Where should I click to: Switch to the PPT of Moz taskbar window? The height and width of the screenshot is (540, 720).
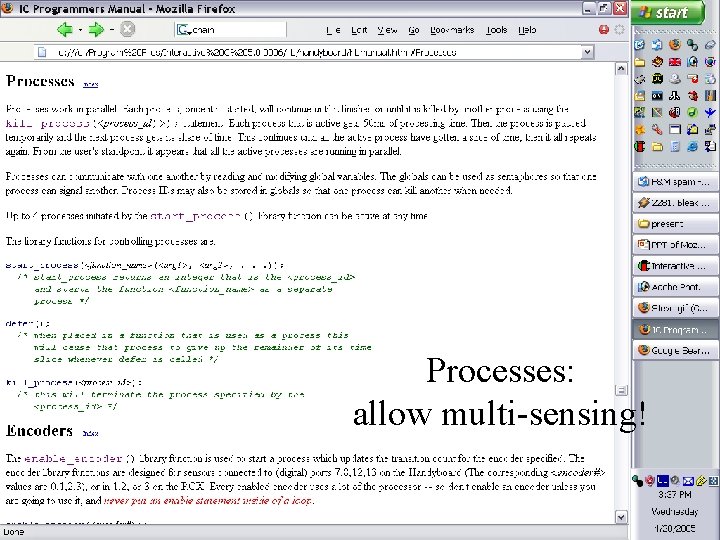[675, 245]
